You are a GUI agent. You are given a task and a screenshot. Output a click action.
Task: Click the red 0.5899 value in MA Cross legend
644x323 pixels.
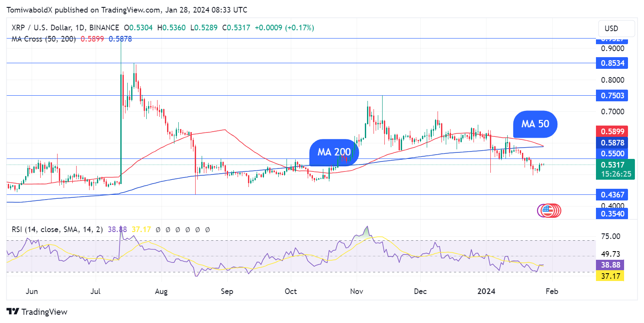coord(93,39)
